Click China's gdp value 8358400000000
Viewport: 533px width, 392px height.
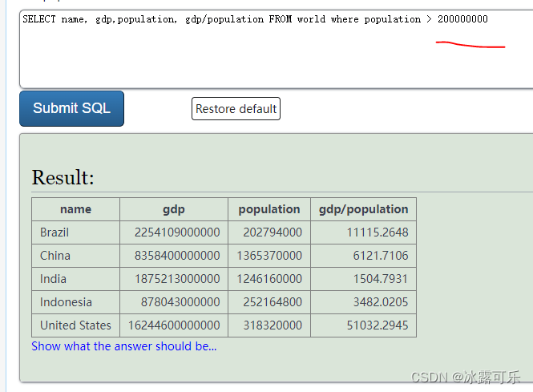(177, 256)
